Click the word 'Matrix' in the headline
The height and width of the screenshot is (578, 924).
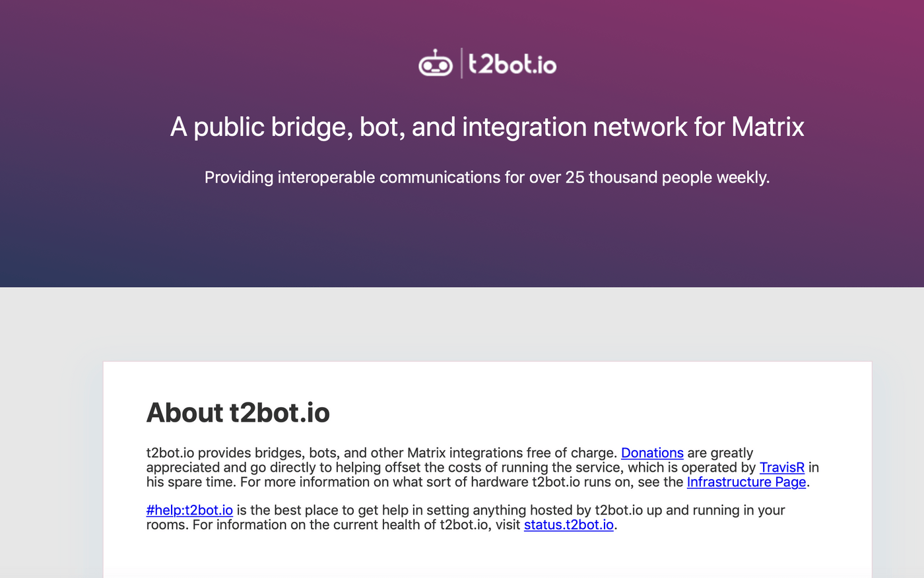click(768, 127)
